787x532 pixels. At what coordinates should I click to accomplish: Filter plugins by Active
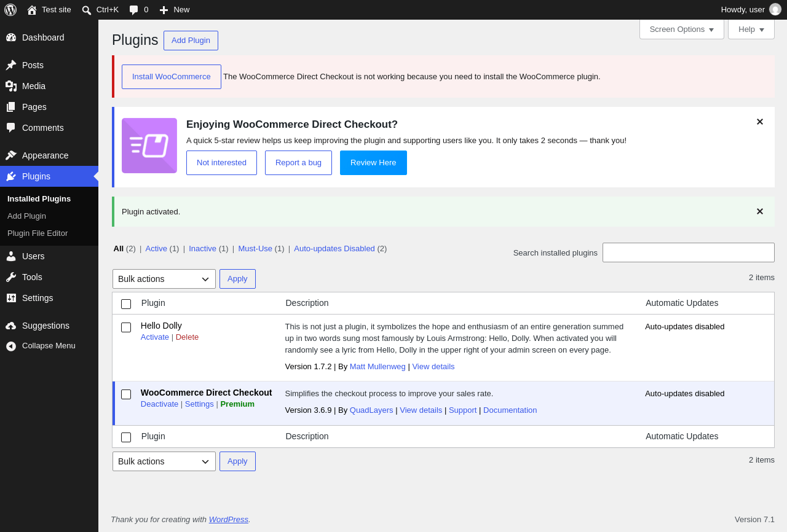point(156,248)
